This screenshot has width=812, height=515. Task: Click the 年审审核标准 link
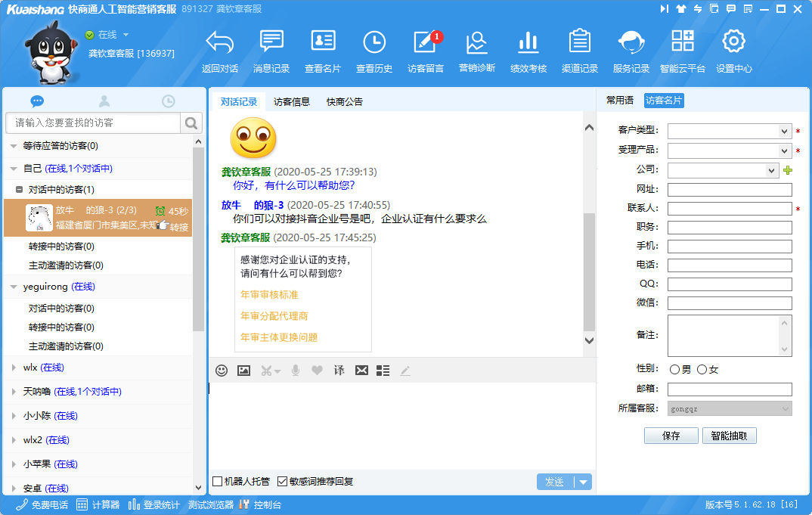coord(269,295)
